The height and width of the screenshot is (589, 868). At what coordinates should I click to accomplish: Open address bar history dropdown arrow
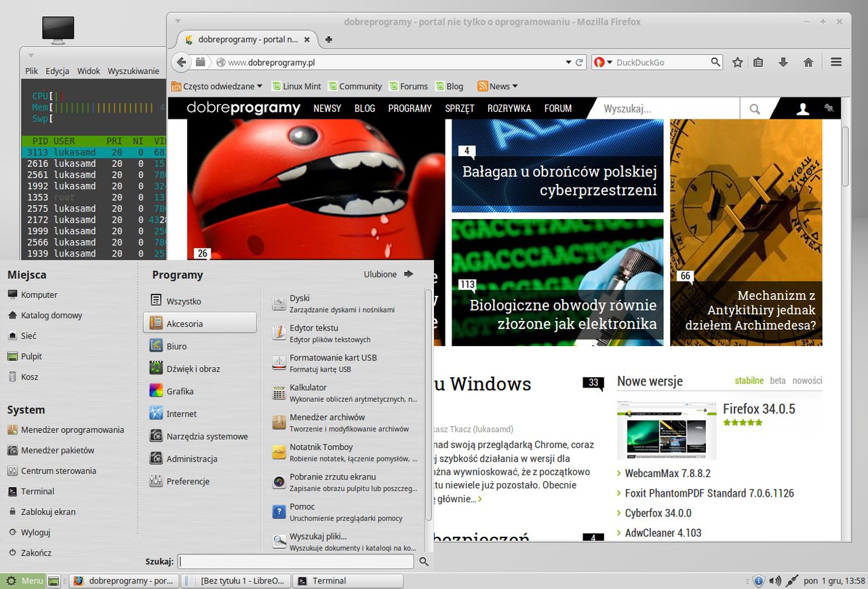[569, 62]
